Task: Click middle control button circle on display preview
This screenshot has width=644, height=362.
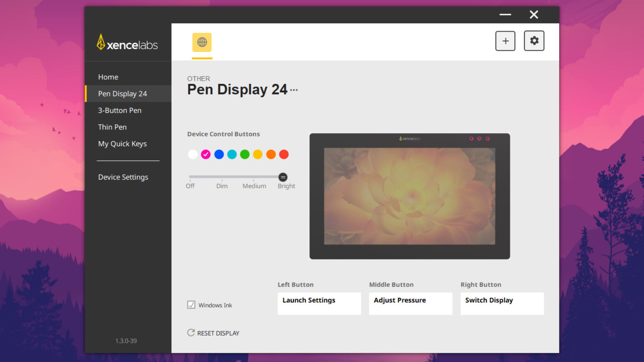Action: 479,139
